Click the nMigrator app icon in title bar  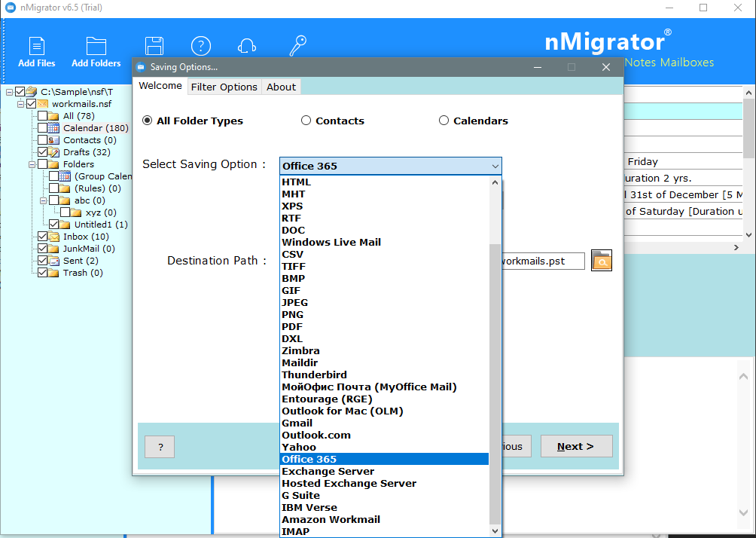coord(10,8)
